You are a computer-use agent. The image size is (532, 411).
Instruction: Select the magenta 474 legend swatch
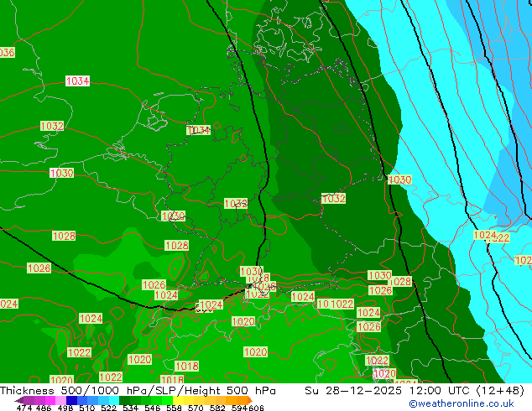point(25,400)
